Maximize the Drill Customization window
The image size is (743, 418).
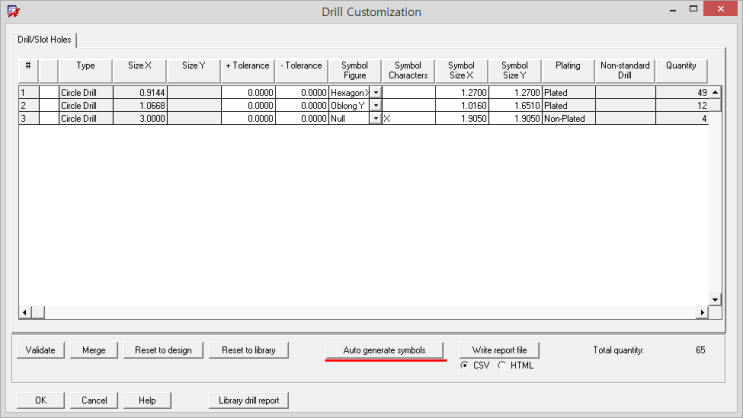693,9
